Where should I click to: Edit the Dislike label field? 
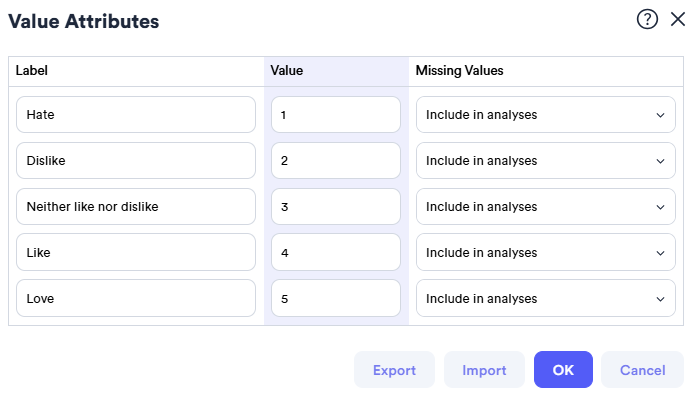point(136,160)
